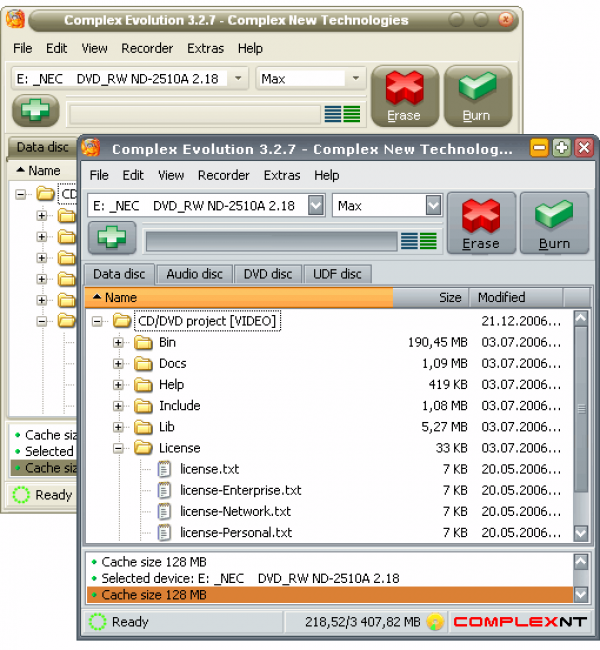This screenshot has height=650, width=600.
Task: Select the Lib folder icon
Action: point(143,427)
